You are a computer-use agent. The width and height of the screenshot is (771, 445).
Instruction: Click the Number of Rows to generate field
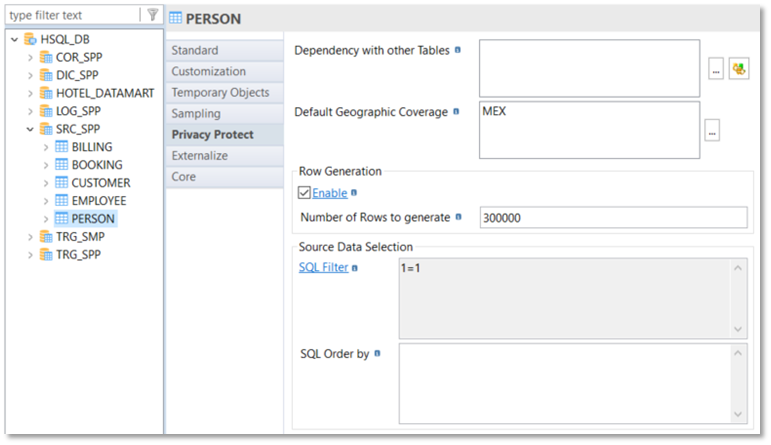pos(613,217)
